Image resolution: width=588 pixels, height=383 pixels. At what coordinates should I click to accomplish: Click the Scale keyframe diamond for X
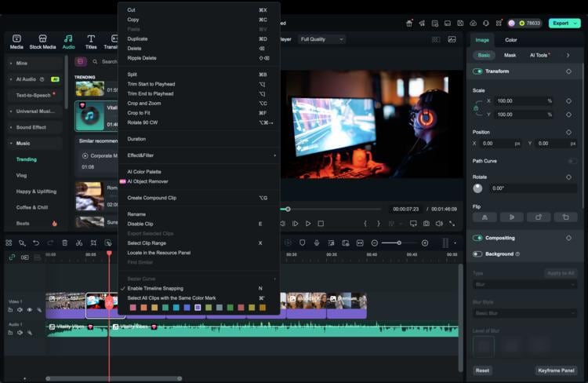pyautogui.click(x=568, y=101)
